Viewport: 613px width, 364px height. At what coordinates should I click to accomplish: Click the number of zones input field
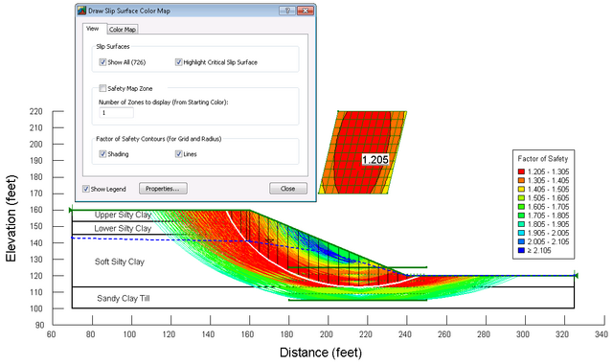point(116,113)
